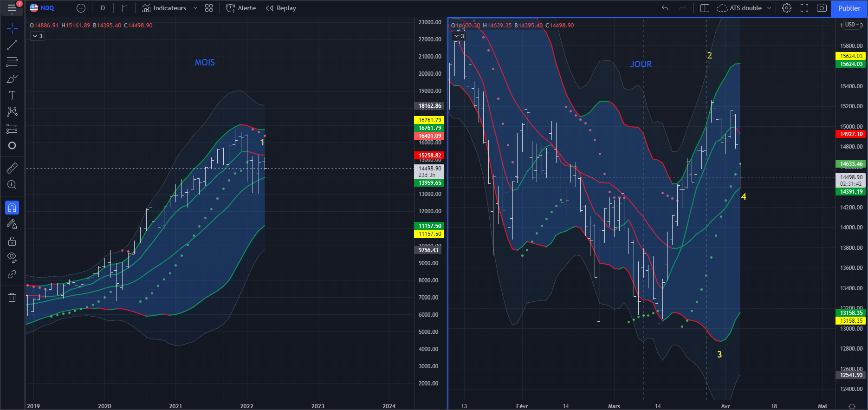Click the red 14927.10 price label
This screenshot has width=868, height=410.
[850, 134]
